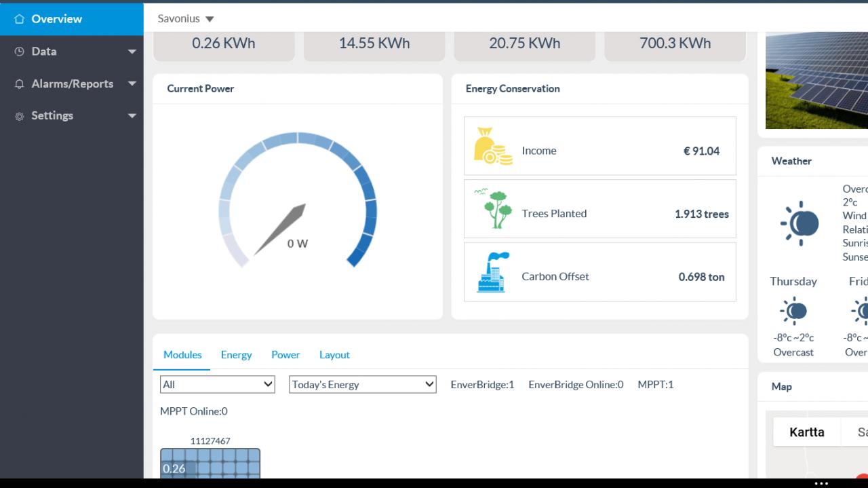Click the Data clock icon in sidebar
The width and height of the screenshot is (868, 488).
(19, 52)
